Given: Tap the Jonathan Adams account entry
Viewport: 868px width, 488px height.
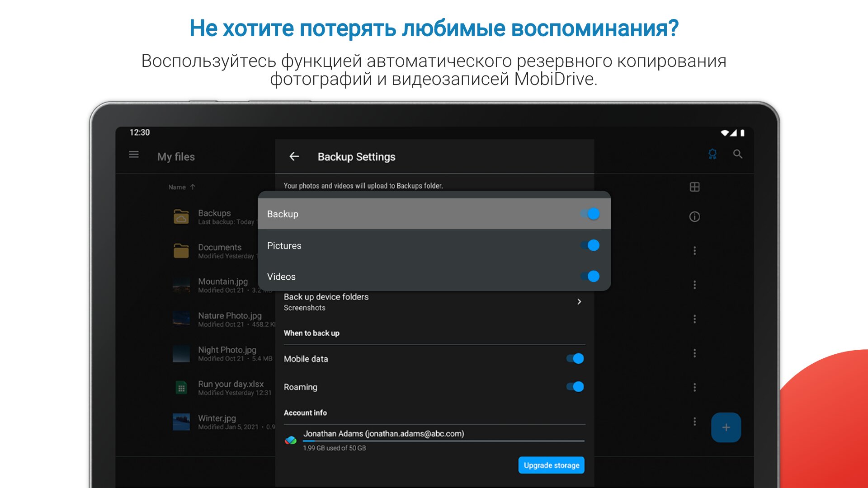Looking at the screenshot, I should point(383,434).
